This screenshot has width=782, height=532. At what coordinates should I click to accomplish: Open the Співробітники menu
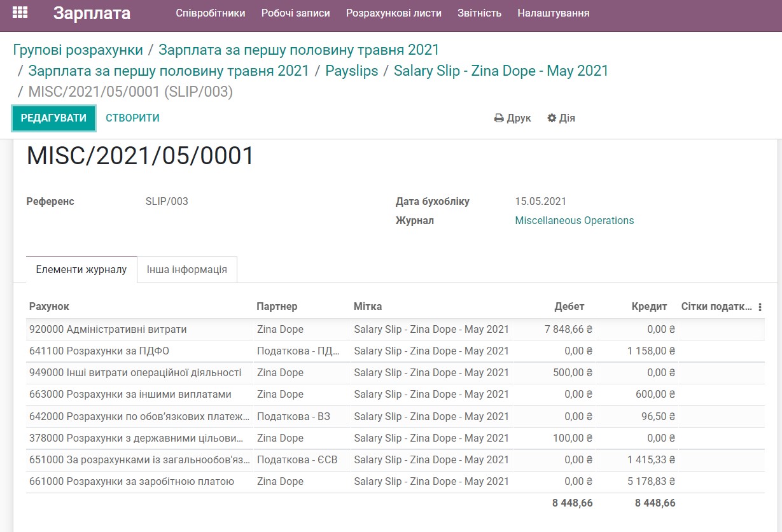210,11
